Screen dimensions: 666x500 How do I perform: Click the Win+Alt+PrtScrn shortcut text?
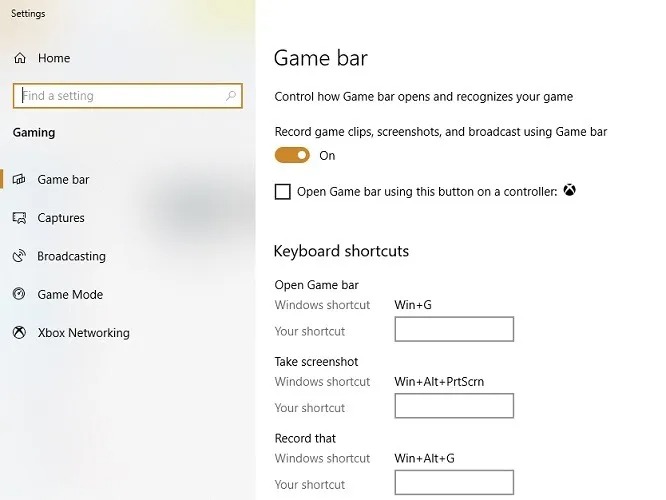click(439, 381)
